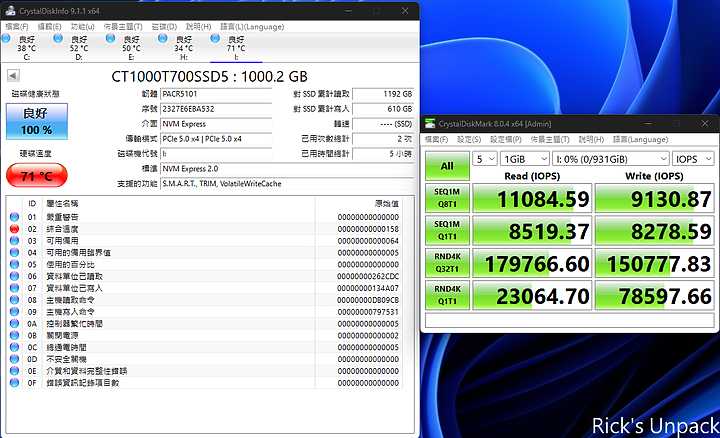
Task: Open CrystalDiskInfo Disk (D) menu
Action: [164, 27]
